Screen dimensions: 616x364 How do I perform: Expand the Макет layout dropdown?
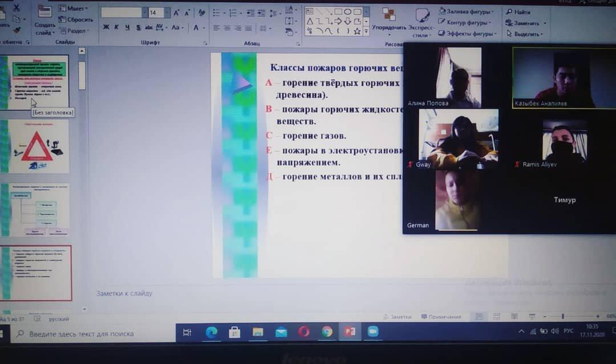(x=74, y=9)
